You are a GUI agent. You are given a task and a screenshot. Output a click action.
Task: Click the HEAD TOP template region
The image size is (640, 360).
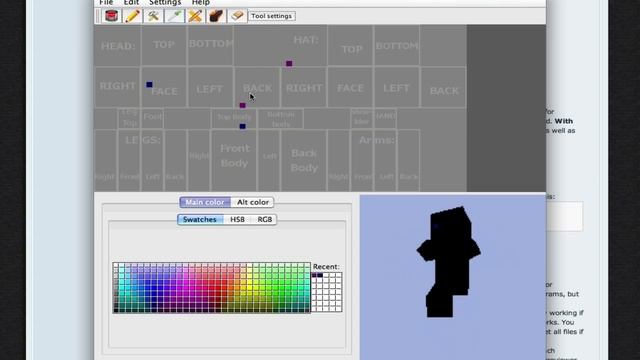tap(164, 45)
